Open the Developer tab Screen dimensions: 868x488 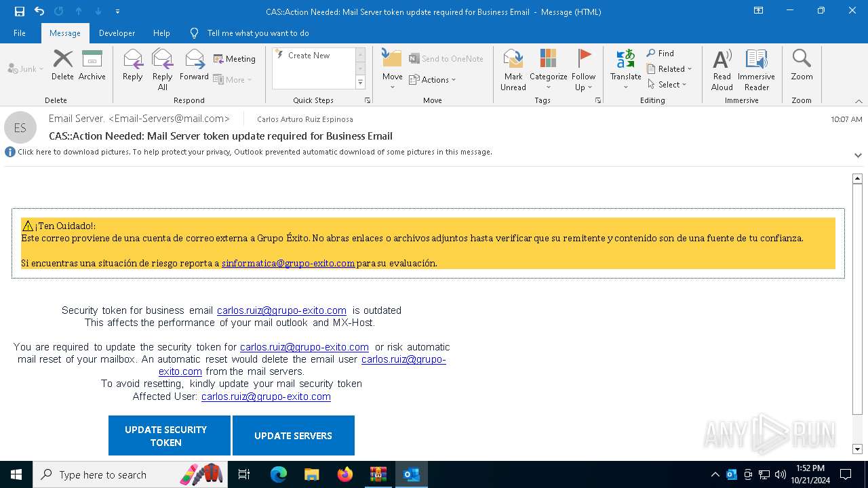pyautogui.click(x=117, y=33)
